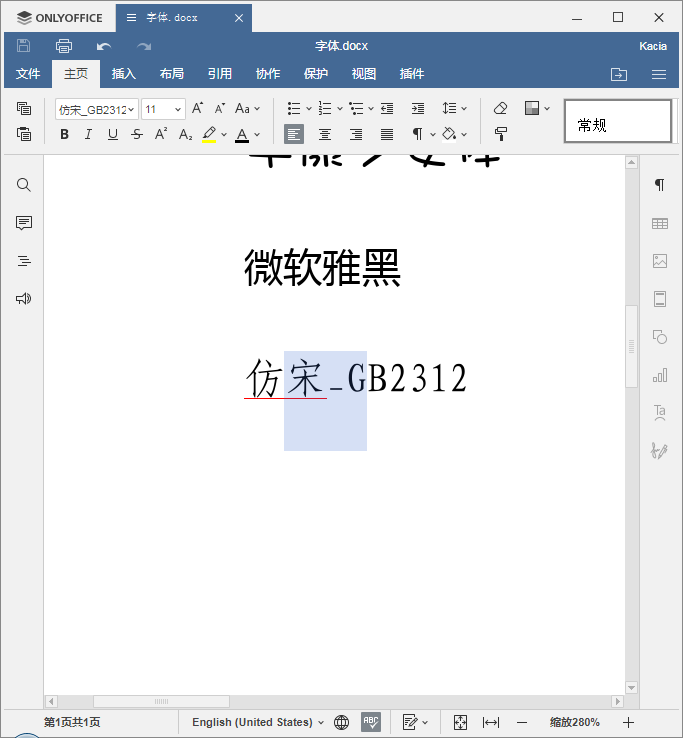Image resolution: width=683 pixels, height=738 pixels.
Task: Toggle bold formatting
Action: tap(64, 134)
